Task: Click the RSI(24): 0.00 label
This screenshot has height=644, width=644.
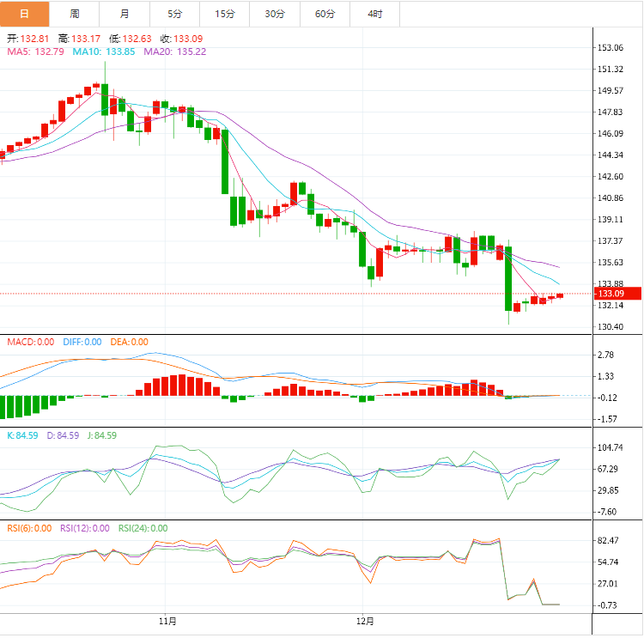Action: tap(143, 528)
